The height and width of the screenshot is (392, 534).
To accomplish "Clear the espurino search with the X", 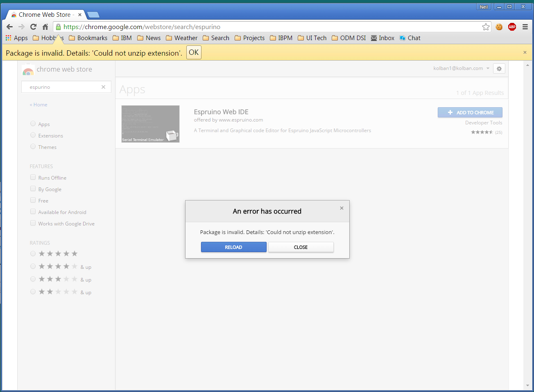I will tap(103, 87).
